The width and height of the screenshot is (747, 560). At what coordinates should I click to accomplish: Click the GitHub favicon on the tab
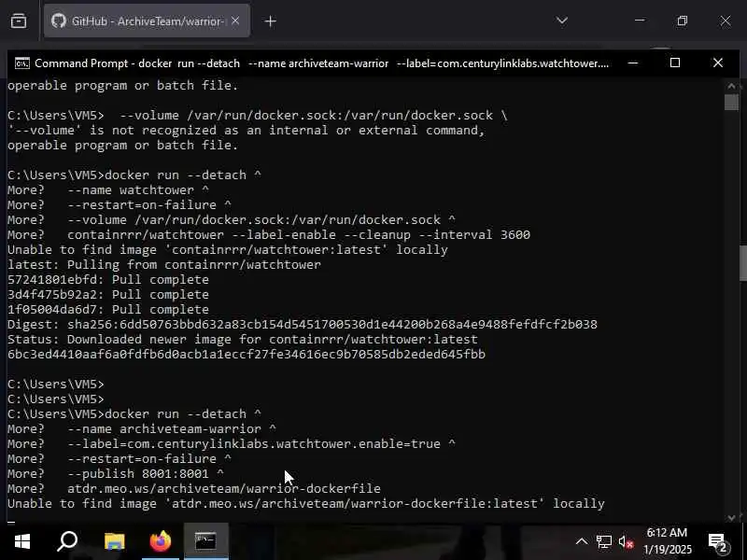pyautogui.click(x=59, y=21)
